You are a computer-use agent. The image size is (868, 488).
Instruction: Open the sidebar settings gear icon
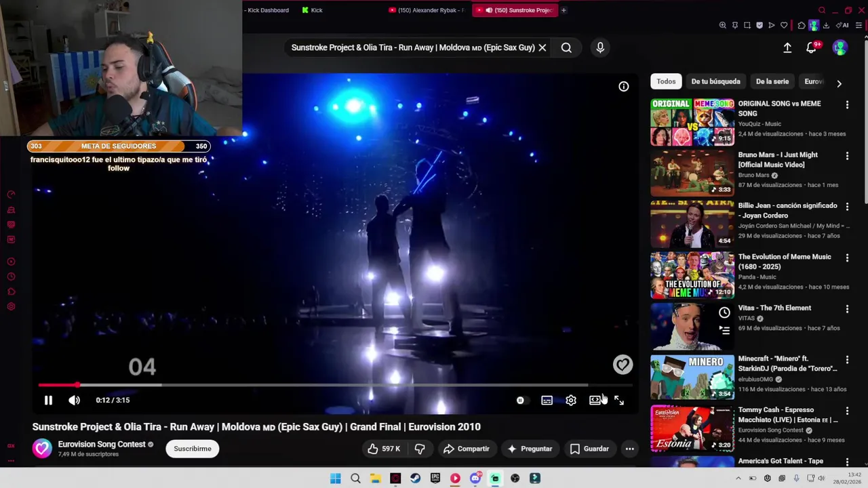(11, 306)
